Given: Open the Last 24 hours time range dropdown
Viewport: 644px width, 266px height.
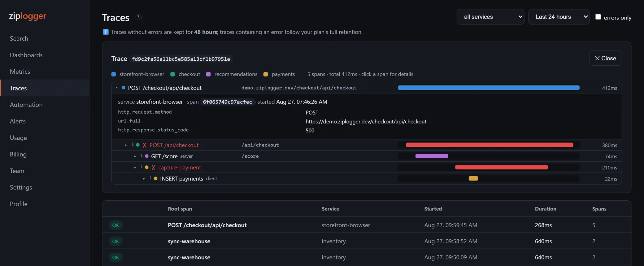Looking at the screenshot, I should (x=559, y=17).
